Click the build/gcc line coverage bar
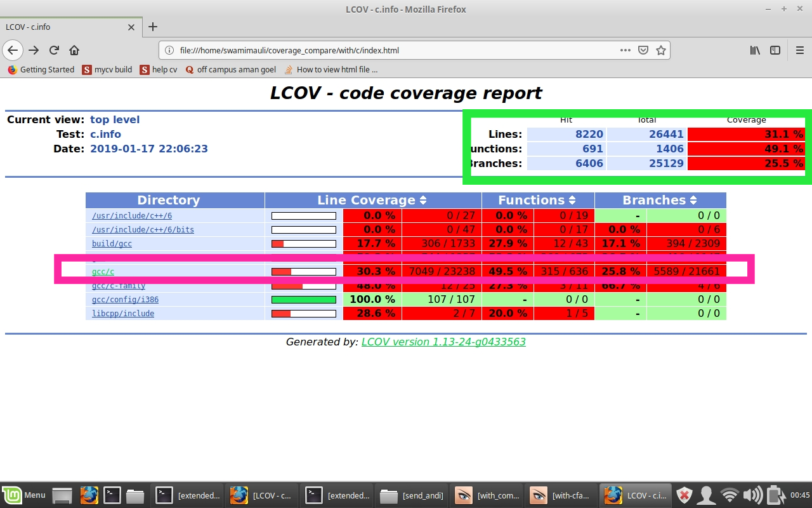This screenshot has width=812, height=508. pos(304,244)
